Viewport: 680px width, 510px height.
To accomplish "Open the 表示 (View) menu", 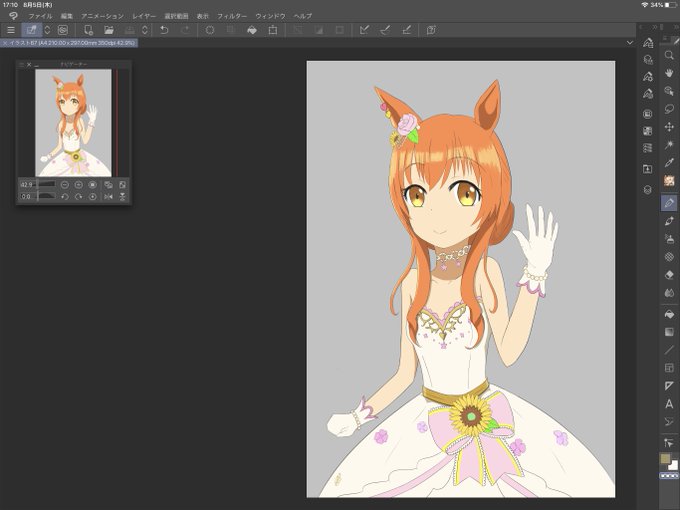I will pos(203,16).
